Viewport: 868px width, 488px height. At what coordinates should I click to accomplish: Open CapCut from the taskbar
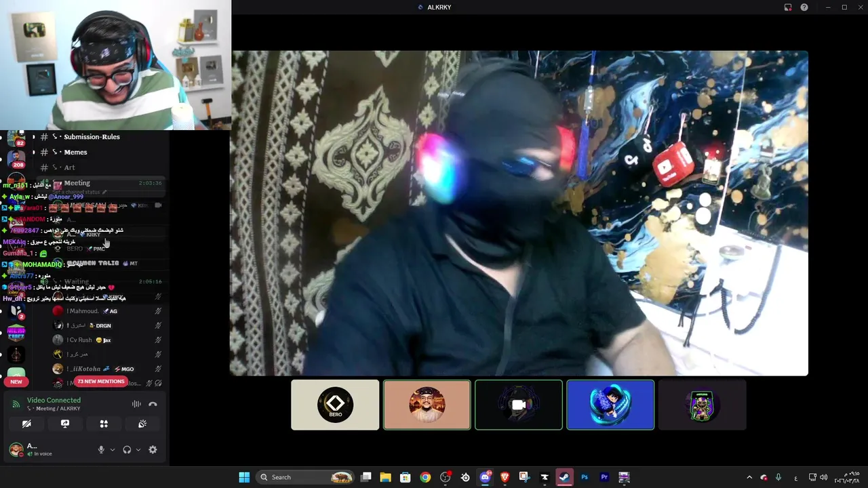545,477
